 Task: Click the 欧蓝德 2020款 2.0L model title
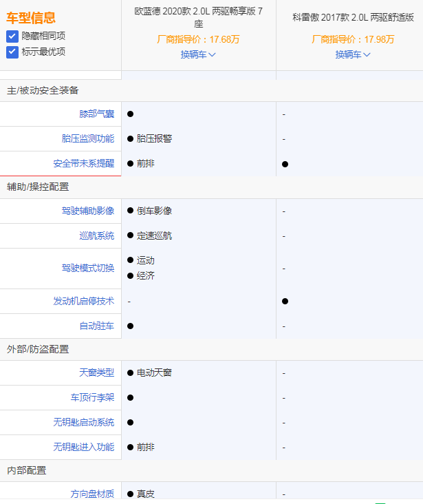click(x=198, y=17)
